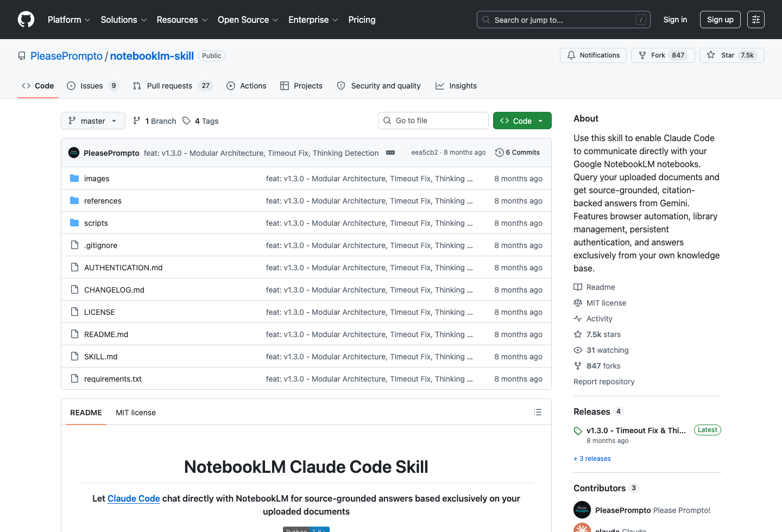The width and height of the screenshot is (782, 532).
Task: Open appearance settings icon in header
Action: [756, 20]
